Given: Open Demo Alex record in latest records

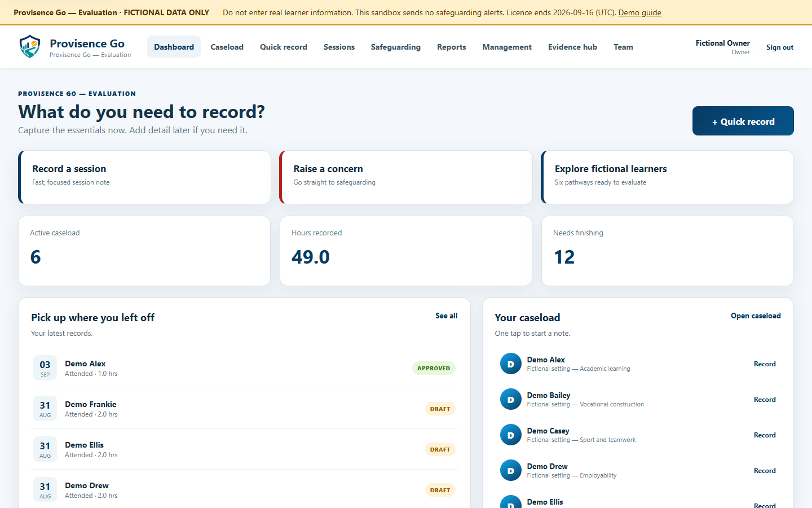Looking at the screenshot, I should [x=244, y=368].
